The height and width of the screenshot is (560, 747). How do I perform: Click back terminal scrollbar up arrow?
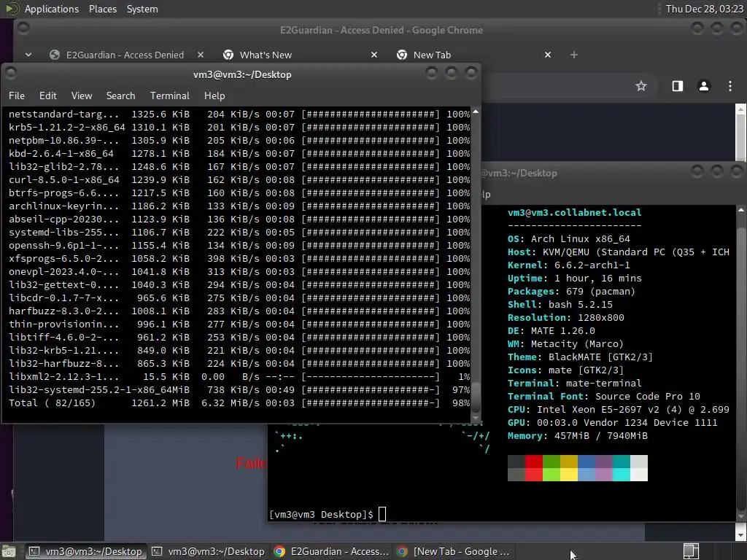point(741,209)
